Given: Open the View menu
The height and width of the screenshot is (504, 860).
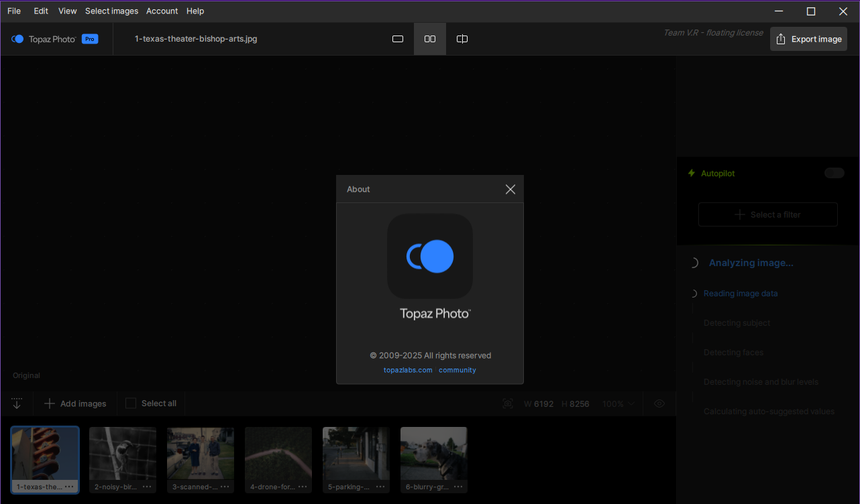Looking at the screenshot, I should [x=68, y=11].
